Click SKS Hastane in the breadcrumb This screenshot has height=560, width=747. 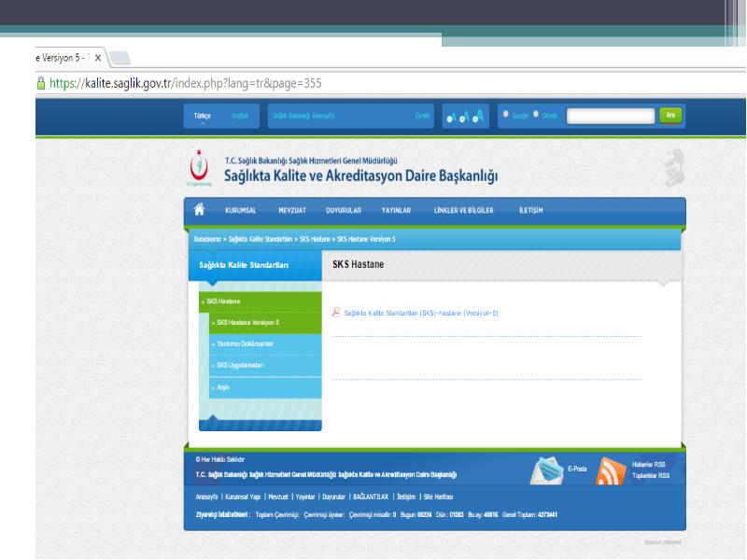pos(315,239)
